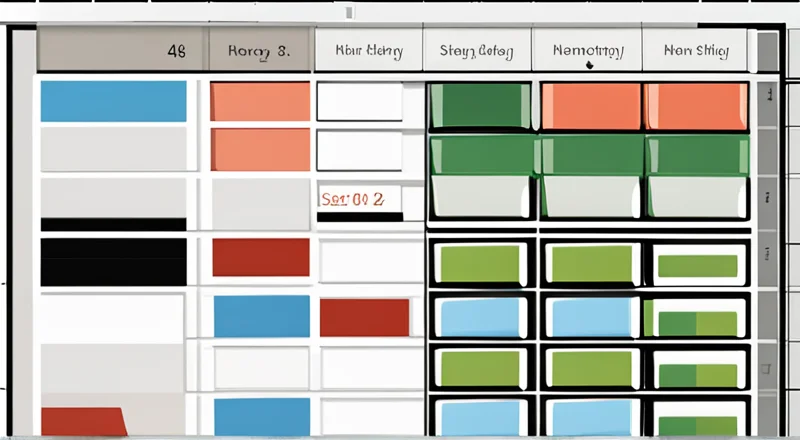This screenshot has width=800, height=440.
Task: Select the large black cell in first column
Action: point(113,261)
